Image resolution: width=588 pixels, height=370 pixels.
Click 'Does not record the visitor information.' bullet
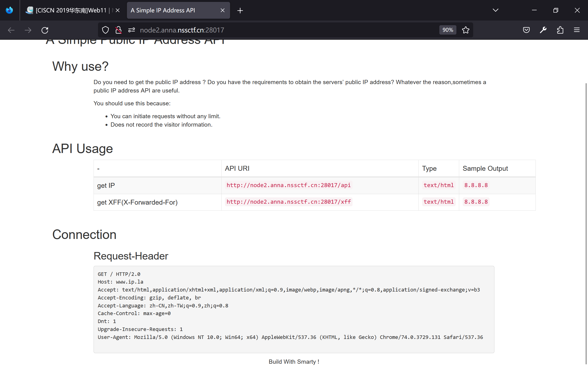pyautogui.click(x=161, y=125)
